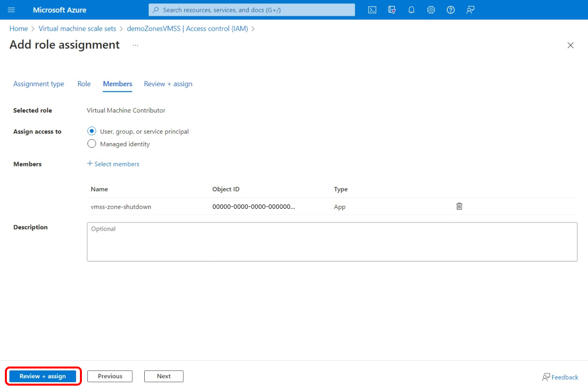Viewport: 588px width, 392px height.
Task: Open Virtual machine scale sets breadcrumb
Action: [77, 28]
